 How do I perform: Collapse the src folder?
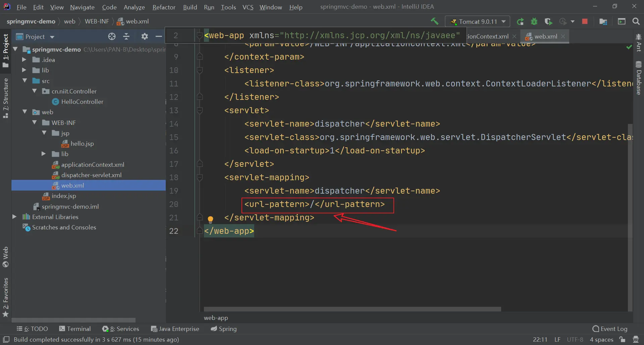(x=24, y=81)
